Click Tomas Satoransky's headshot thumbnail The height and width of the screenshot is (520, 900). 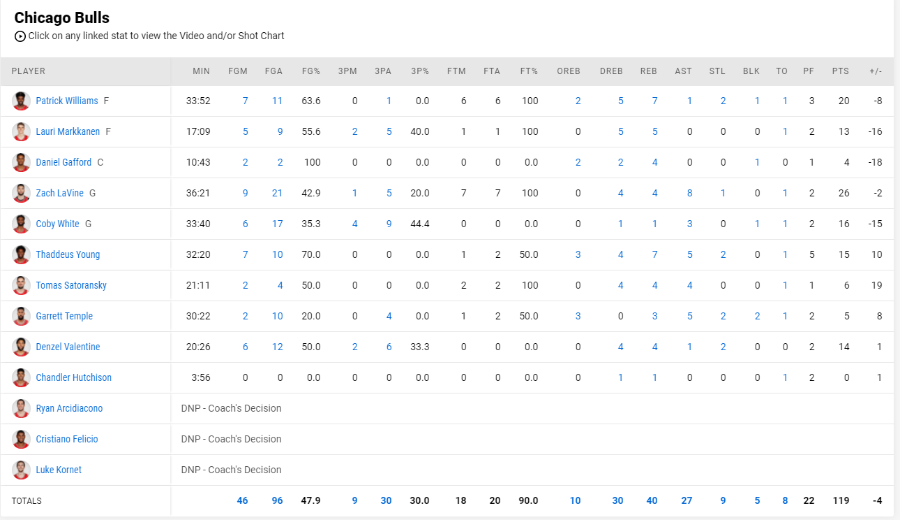[21, 285]
